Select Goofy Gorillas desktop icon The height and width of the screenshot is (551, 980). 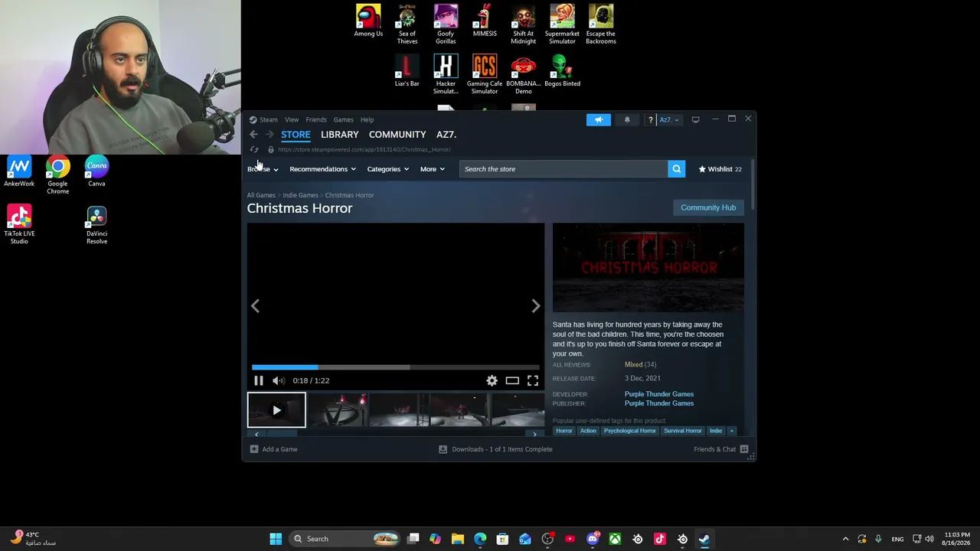(x=446, y=24)
